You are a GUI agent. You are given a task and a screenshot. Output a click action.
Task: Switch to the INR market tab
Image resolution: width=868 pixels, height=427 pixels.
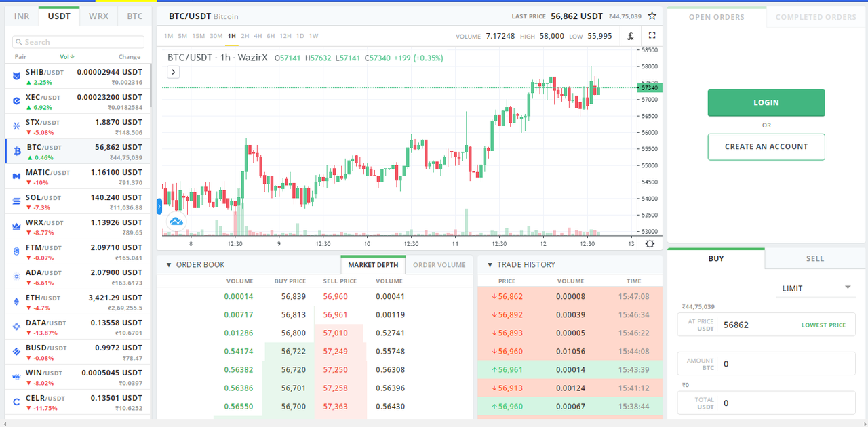(x=22, y=16)
